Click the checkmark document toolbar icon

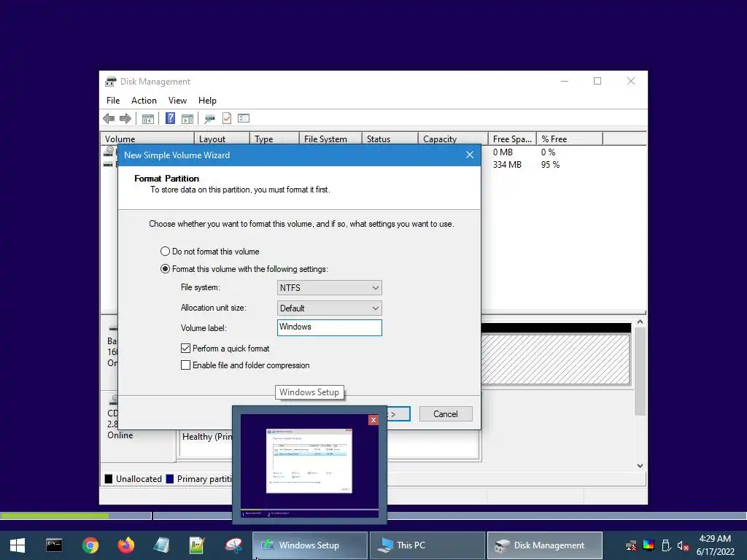point(227,119)
